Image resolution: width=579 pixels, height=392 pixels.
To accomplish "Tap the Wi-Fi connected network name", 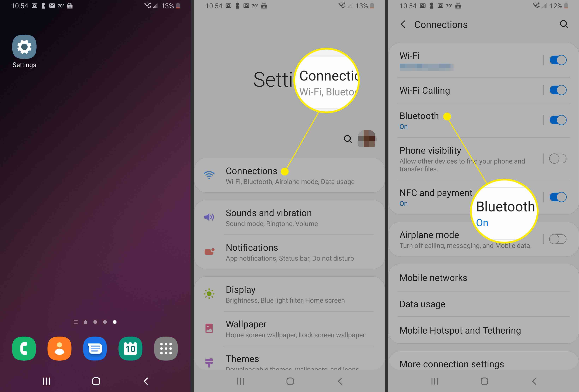I will (x=426, y=67).
